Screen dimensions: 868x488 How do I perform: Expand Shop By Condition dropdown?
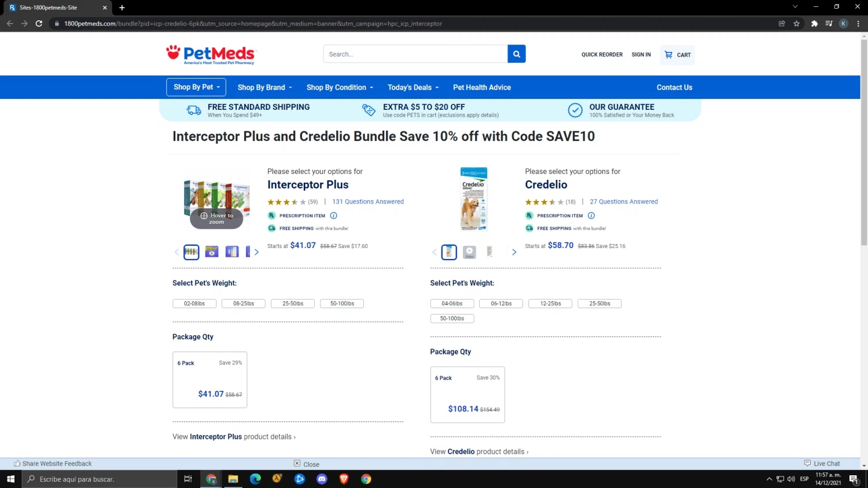point(340,87)
